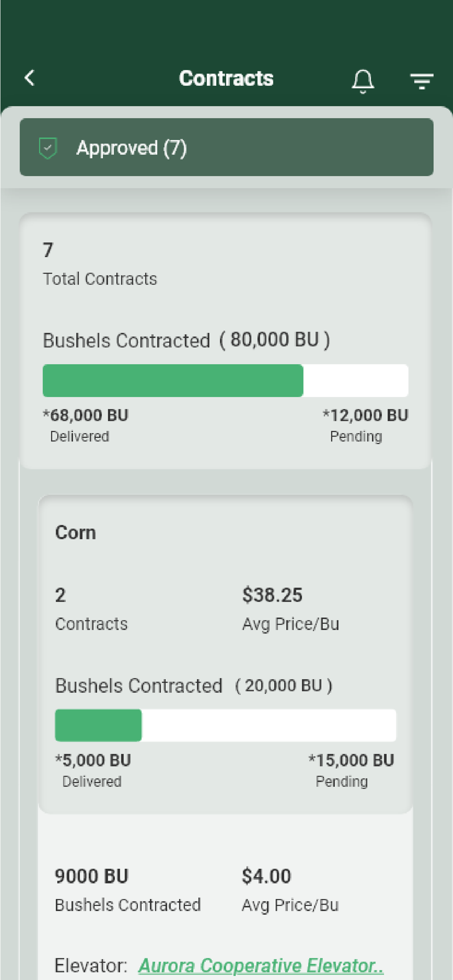Image resolution: width=453 pixels, height=980 pixels.
Task: Click the approved shield checkmark icon
Action: 48,148
